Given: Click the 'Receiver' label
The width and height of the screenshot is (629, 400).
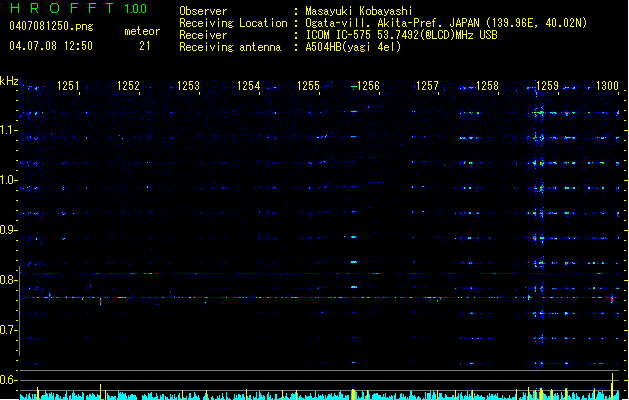Looking at the screenshot, I should coord(203,35).
